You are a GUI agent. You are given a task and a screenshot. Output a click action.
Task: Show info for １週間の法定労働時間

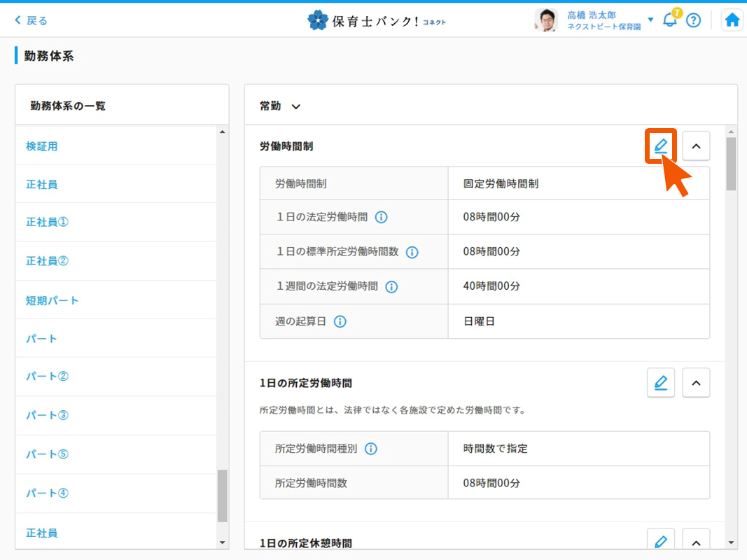click(392, 286)
